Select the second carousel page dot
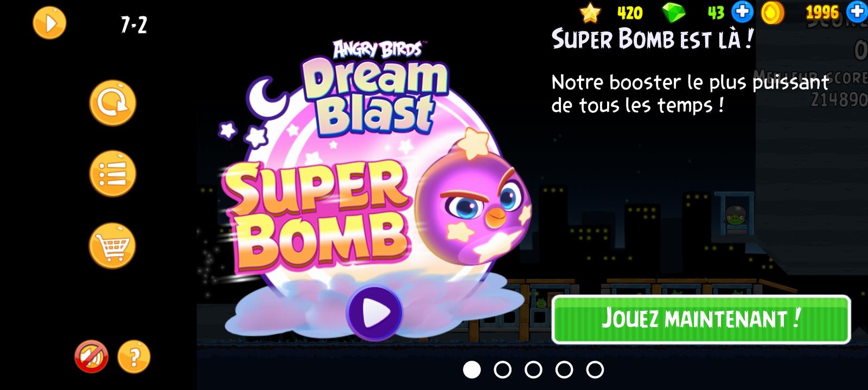This screenshot has height=390, width=868. pos(503,369)
